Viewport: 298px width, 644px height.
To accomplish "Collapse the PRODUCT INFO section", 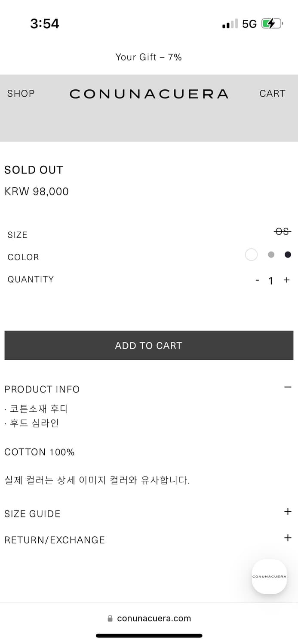I will click(x=288, y=387).
